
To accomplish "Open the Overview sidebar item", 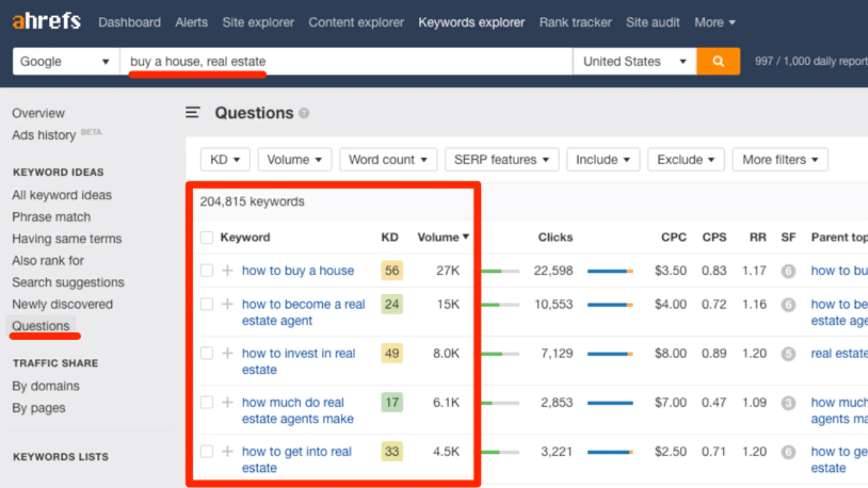I will (38, 113).
